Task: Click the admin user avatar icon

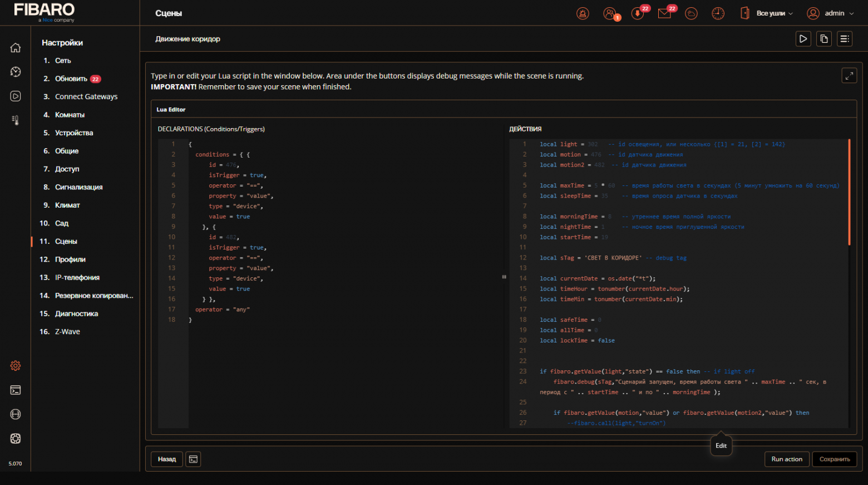Action: click(813, 13)
